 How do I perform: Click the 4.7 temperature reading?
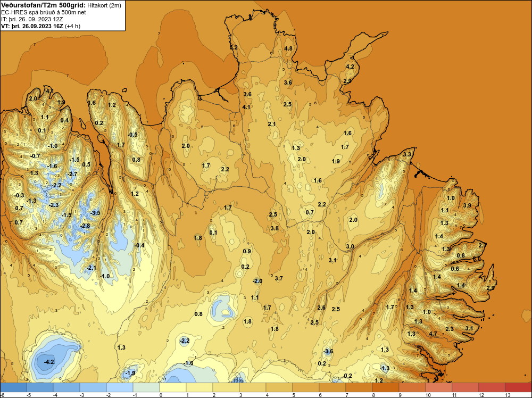point(433,334)
